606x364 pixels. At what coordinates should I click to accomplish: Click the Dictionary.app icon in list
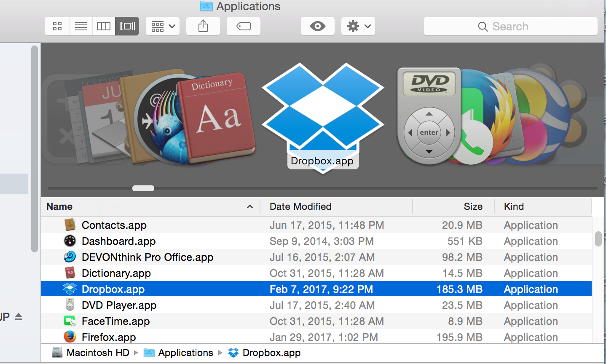click(x=70, y=273)
